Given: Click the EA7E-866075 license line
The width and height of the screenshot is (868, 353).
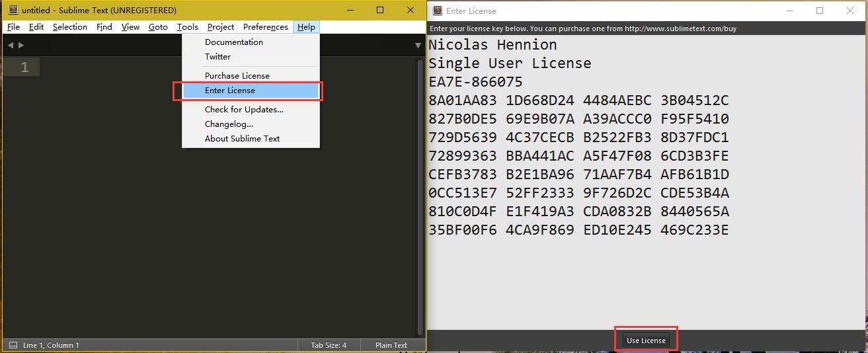Looking at the screenshot, I should point(475,82).
